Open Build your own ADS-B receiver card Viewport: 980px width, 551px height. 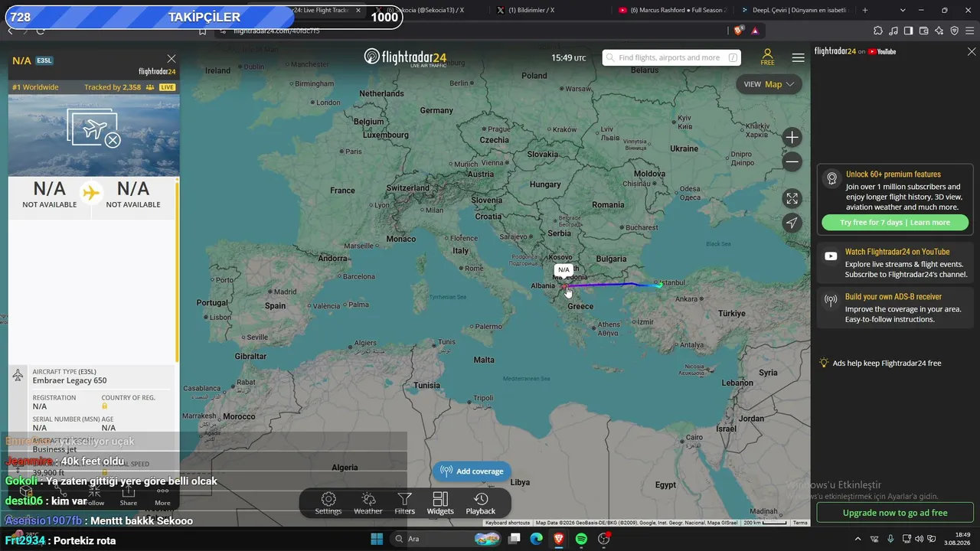tap(895, 308)
